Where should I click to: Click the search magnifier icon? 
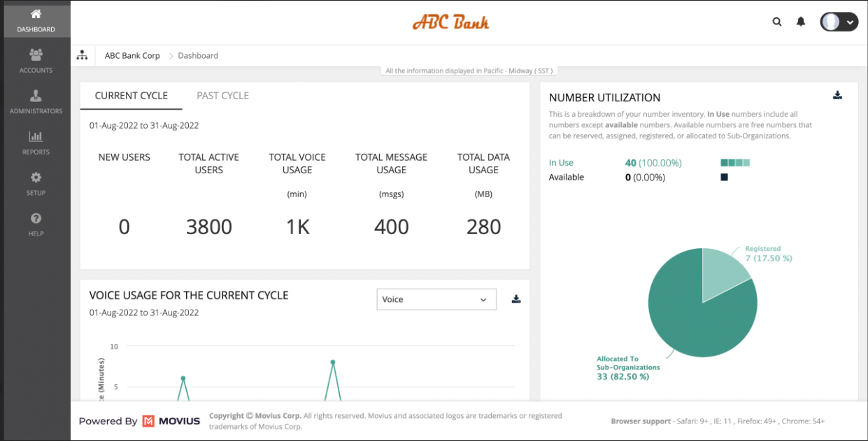(x=777, y=22)
